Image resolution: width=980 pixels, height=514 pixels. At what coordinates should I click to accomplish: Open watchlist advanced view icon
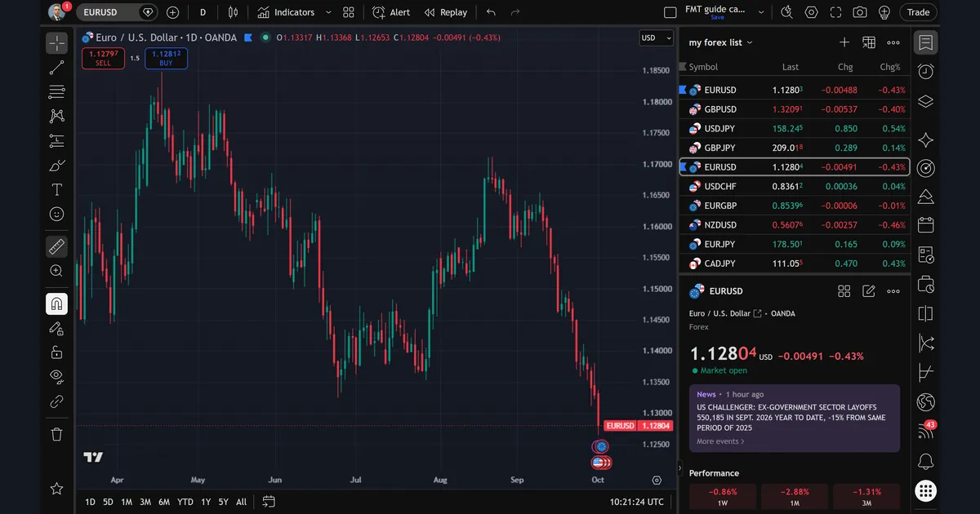point(869,42)
